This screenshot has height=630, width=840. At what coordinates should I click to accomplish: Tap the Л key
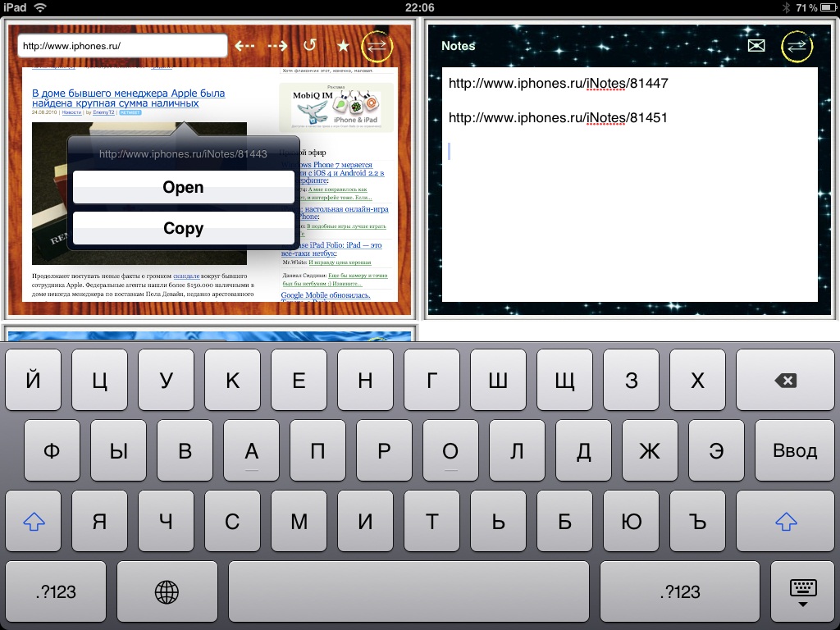pyautogui.click(x=517, y=450)
